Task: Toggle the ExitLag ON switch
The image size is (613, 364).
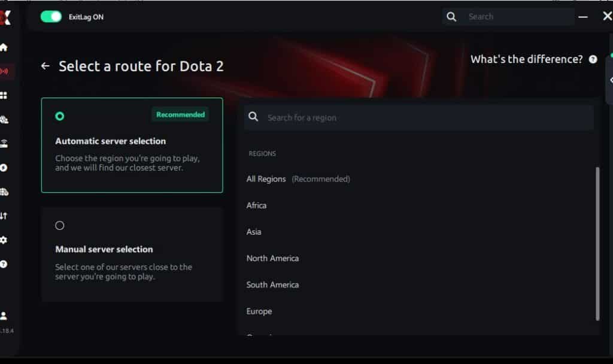Action: click(51, 17)
